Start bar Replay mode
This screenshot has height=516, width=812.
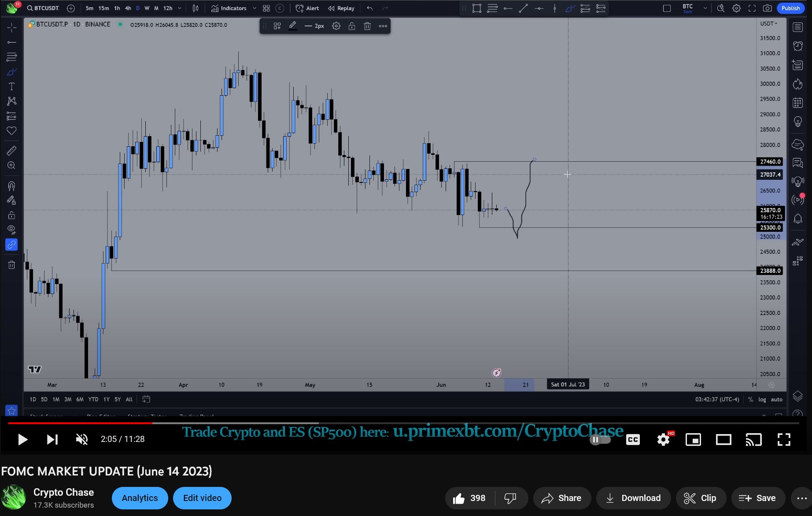tap(341, 8)
